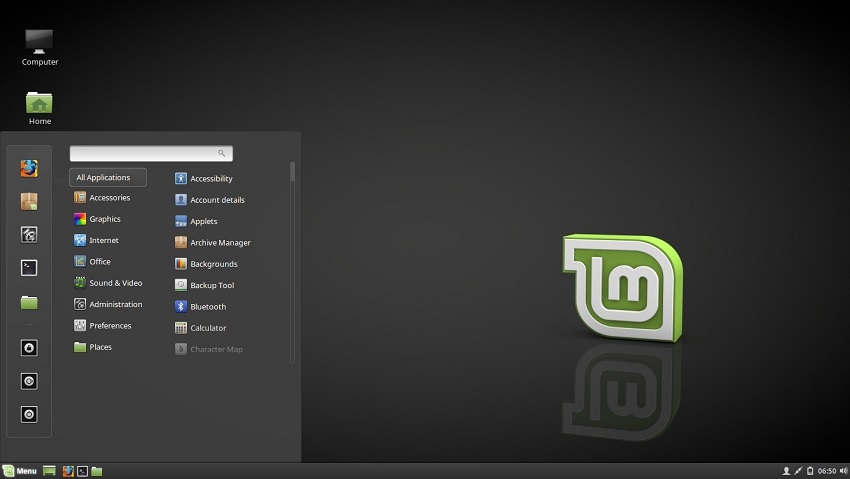This screenshot has height=479, width=850.
Task: Click the network icon in the system tray
Action: click(x=798, y=471)
